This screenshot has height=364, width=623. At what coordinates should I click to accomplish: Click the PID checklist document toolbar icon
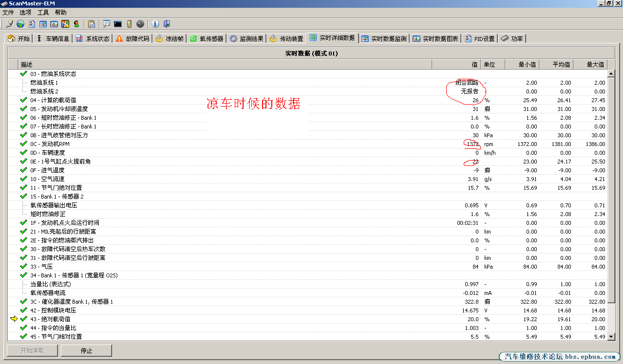point(32,24)
